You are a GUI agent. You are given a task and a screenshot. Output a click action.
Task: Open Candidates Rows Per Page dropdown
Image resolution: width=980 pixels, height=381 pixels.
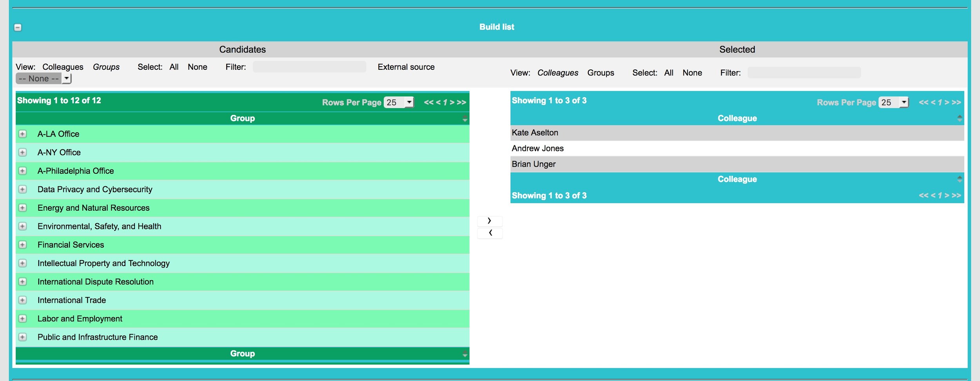(399, 102)
